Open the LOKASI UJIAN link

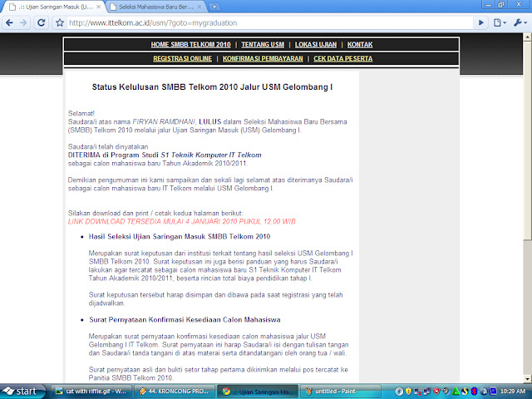(x=316, y=44)
